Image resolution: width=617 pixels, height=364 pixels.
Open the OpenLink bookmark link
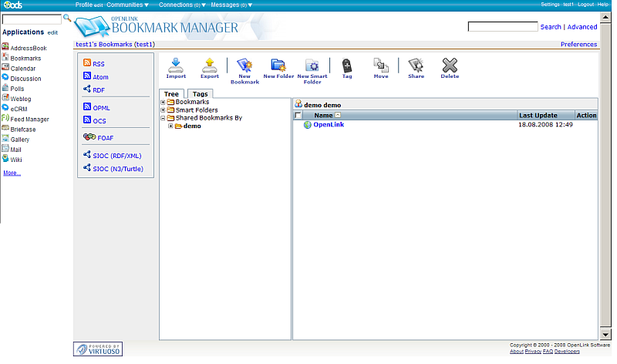pos(328,124)
